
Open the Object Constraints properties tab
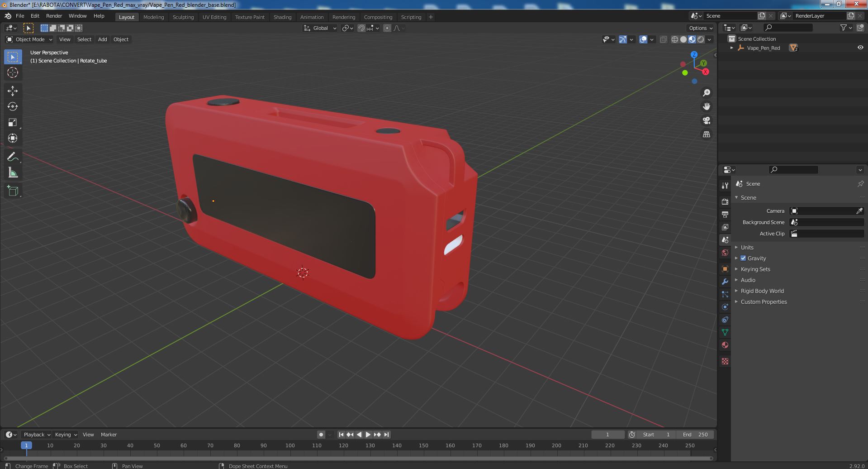point(725,320)
